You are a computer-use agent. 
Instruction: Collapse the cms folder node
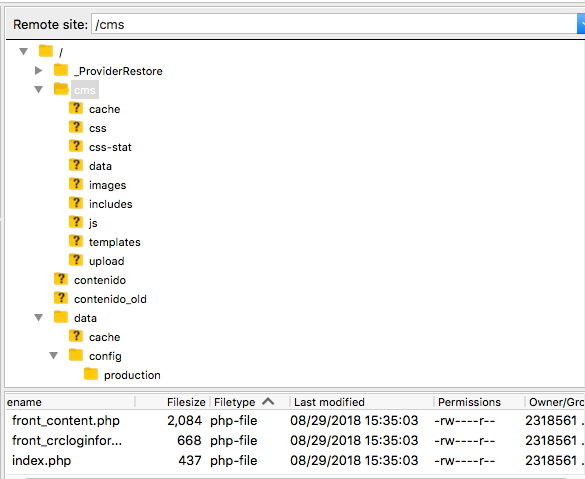coord(38,90)
